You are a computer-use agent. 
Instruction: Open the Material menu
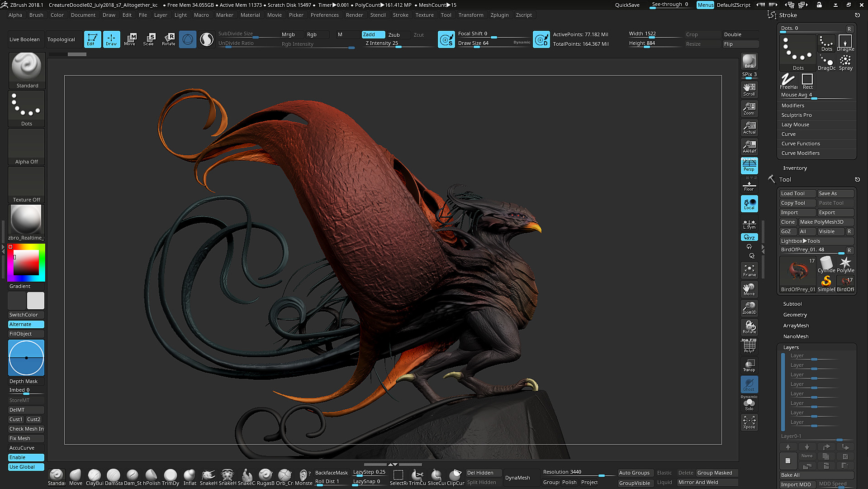coord(250,15)
